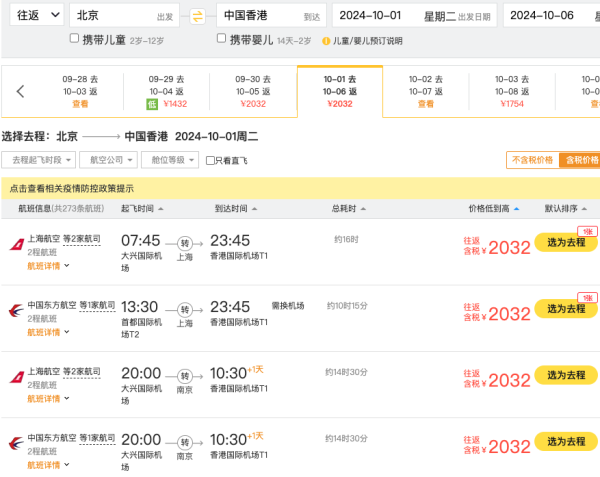Click the 约10时15分 duration text
The image size is (600, 477).
pyautogui.click(x=347, y=306)
